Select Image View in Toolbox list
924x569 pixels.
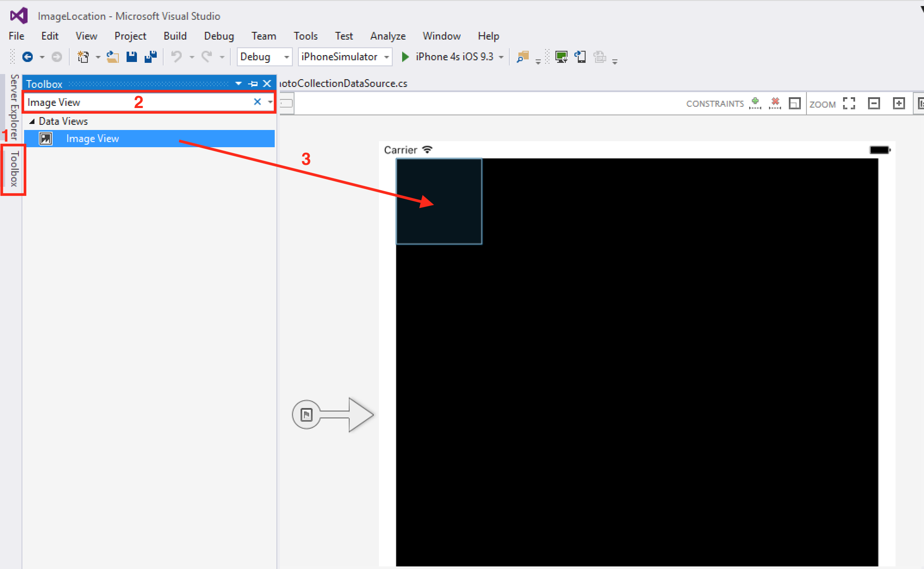(x=92, y=139)
